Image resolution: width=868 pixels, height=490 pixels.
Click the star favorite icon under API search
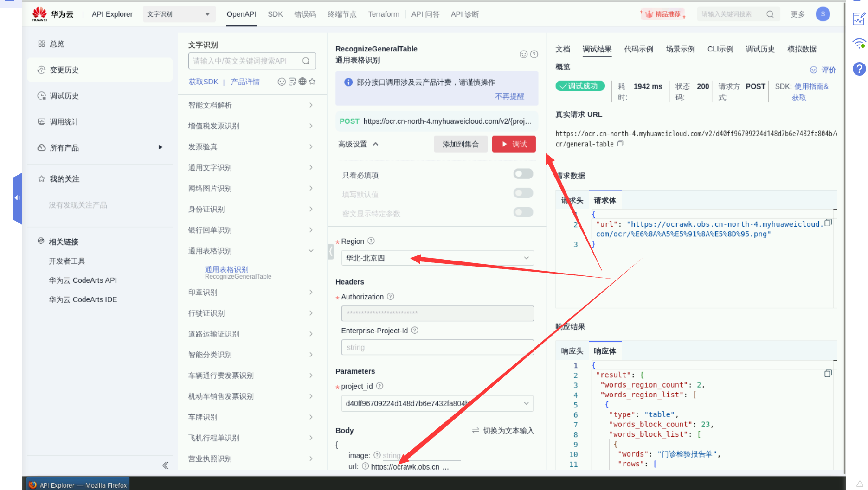pyautogui.click(x=312, y=82)
